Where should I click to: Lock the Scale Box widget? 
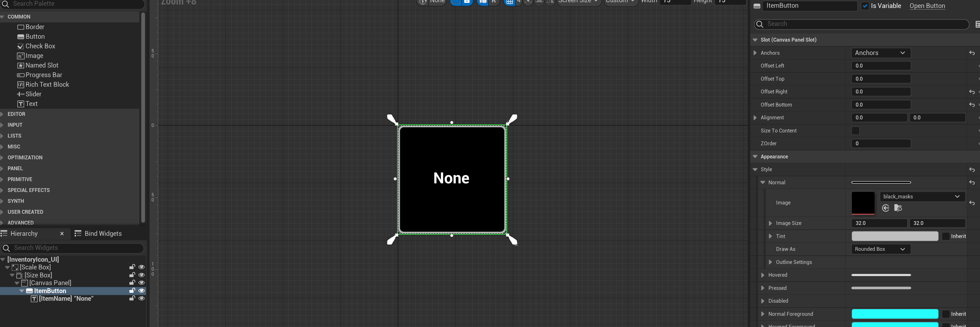click(x=132, y=267)
